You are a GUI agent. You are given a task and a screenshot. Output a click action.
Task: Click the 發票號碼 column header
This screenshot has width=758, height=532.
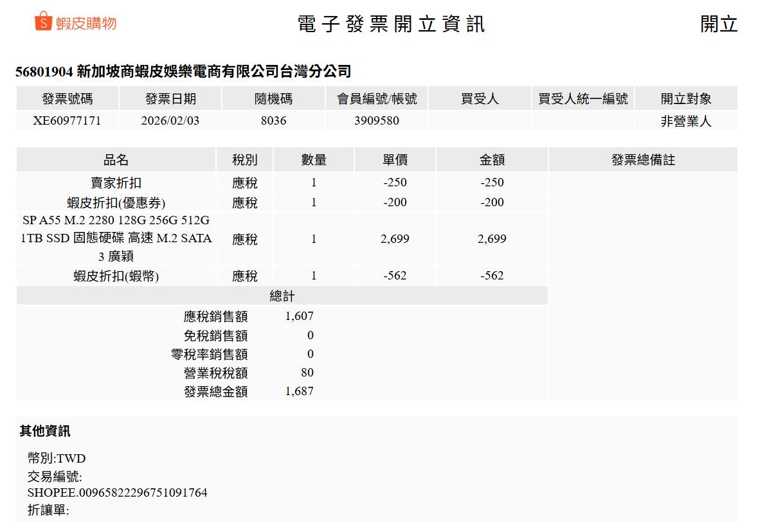click(68, 99)
